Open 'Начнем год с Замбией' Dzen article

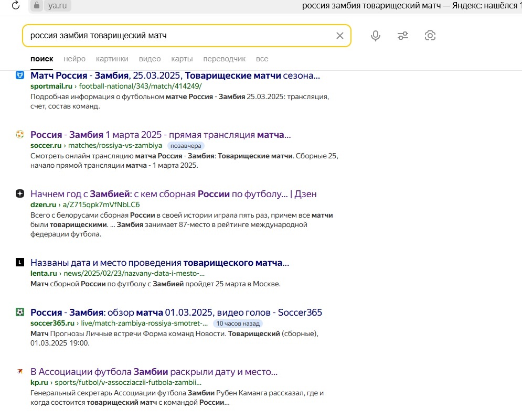[174, 194]
